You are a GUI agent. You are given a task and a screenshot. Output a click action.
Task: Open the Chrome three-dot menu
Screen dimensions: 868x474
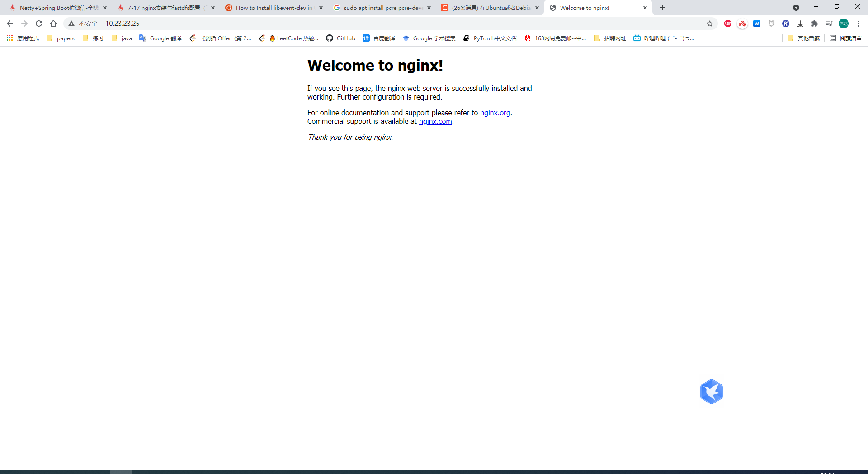pos(858,24)
